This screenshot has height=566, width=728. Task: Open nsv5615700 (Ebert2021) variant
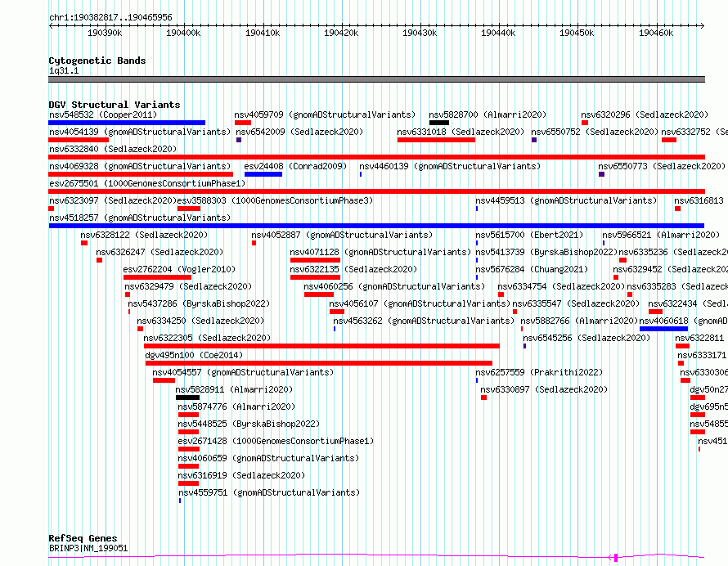tap(529, 235)
